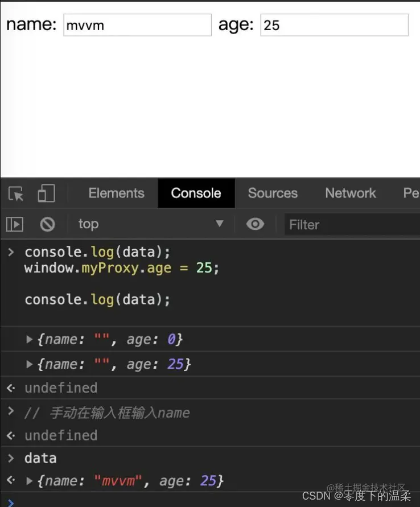420x507 pixels.
Task: Expand the object with empty name, age: 25
Action: tap(29, 364)
